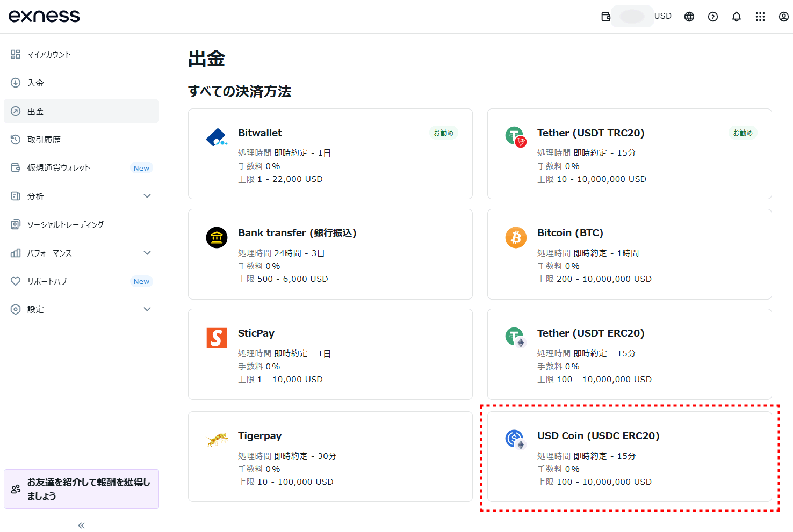
Task: Expand the パフォーマンス submenu chevron
Action: (147, 253)
